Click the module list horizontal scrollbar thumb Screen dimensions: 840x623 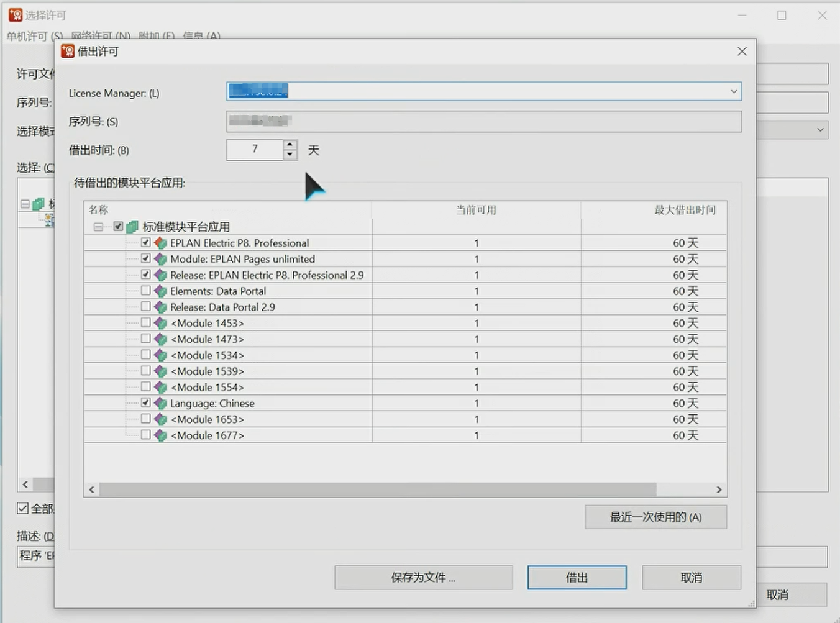(378, 489)
